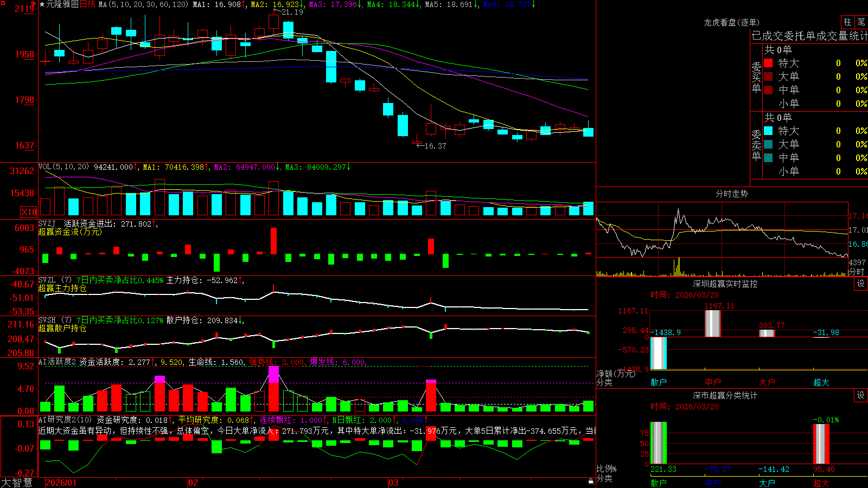Click the 超赢散户持仓 label
868x488 pixels.
(62, 328)
